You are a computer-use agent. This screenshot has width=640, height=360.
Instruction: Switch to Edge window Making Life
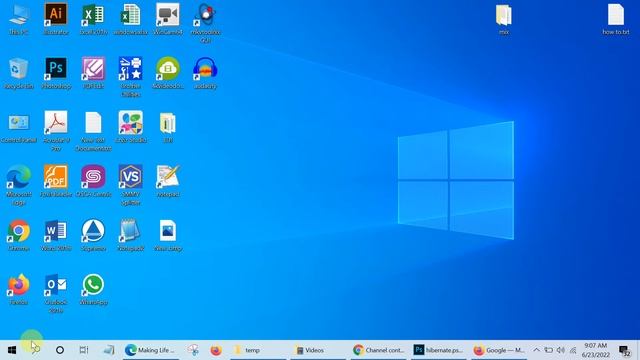(x=150, y=350)
